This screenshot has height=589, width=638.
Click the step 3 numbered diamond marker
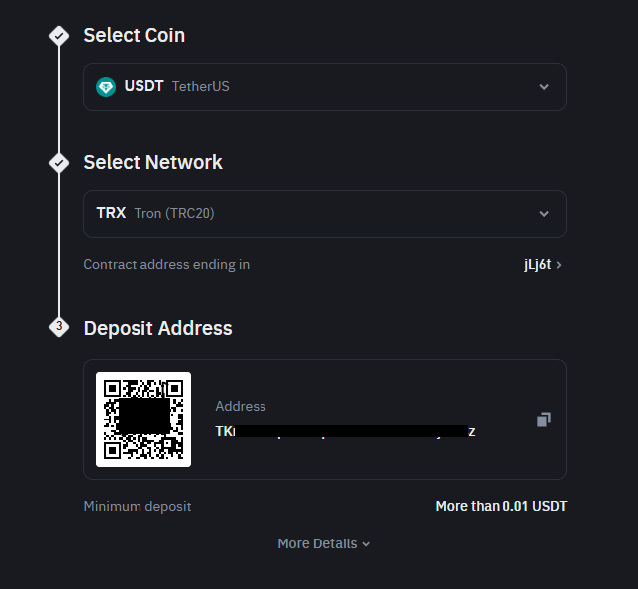point(59,327)
